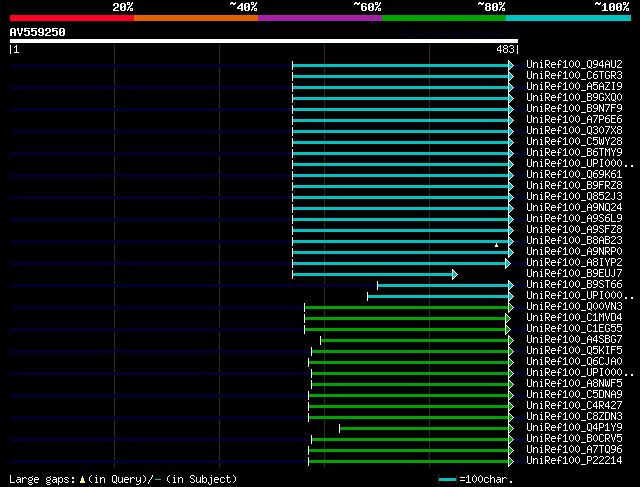Click the green alignment bar for A4SBG7
This screenshot has height=487, width=640.
[415, 340]
